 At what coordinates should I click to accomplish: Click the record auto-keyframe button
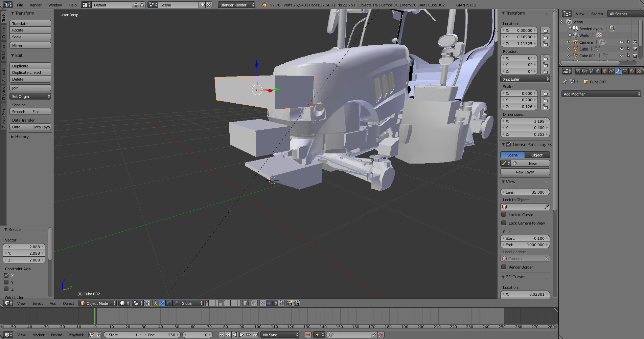(x=308, y=335)
